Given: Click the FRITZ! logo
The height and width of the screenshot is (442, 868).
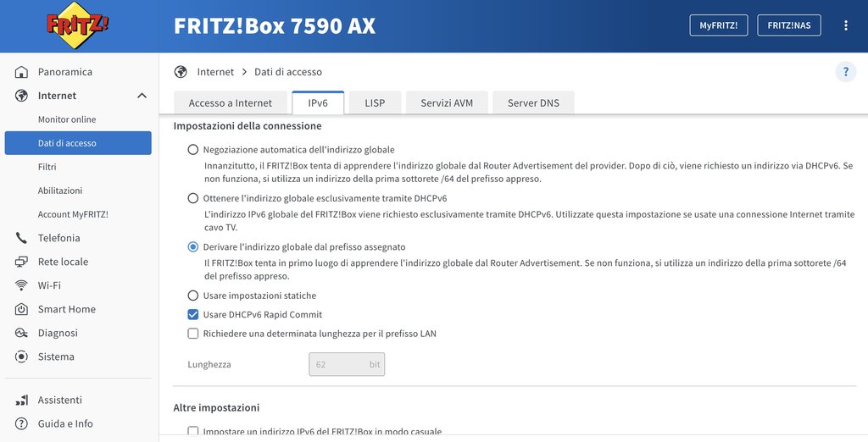Looking at the screenshot, I should 77,25.
